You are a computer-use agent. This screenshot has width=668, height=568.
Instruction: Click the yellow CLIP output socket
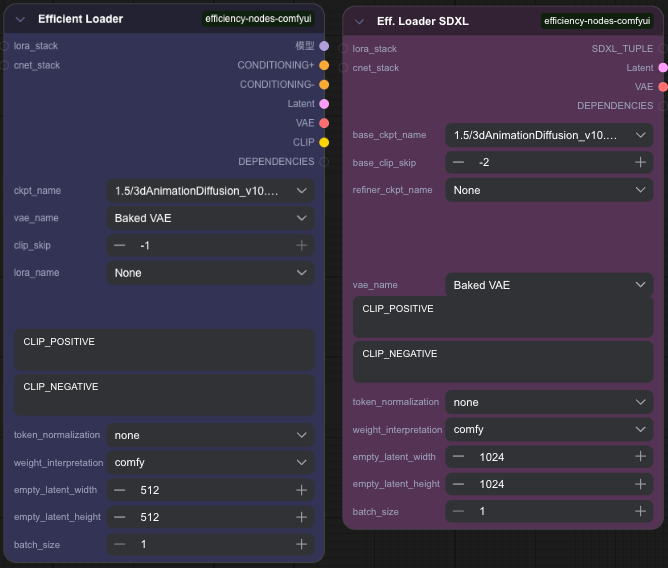point(324,142)
